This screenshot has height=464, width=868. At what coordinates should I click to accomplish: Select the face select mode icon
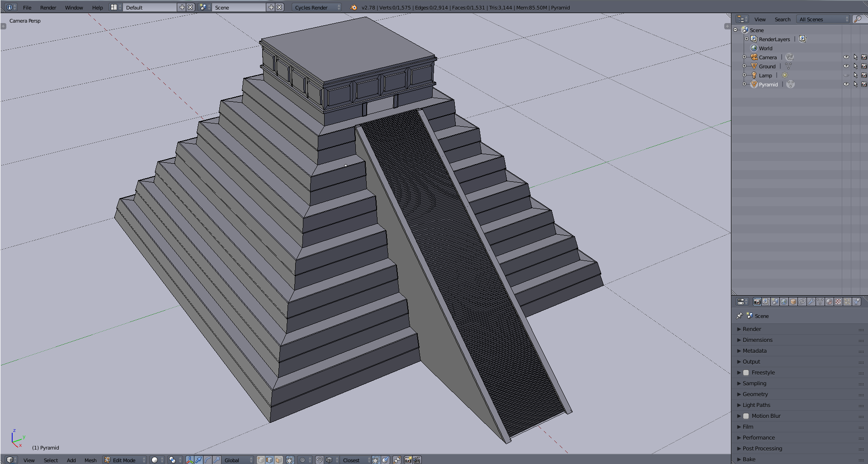[x=278, y=460]
